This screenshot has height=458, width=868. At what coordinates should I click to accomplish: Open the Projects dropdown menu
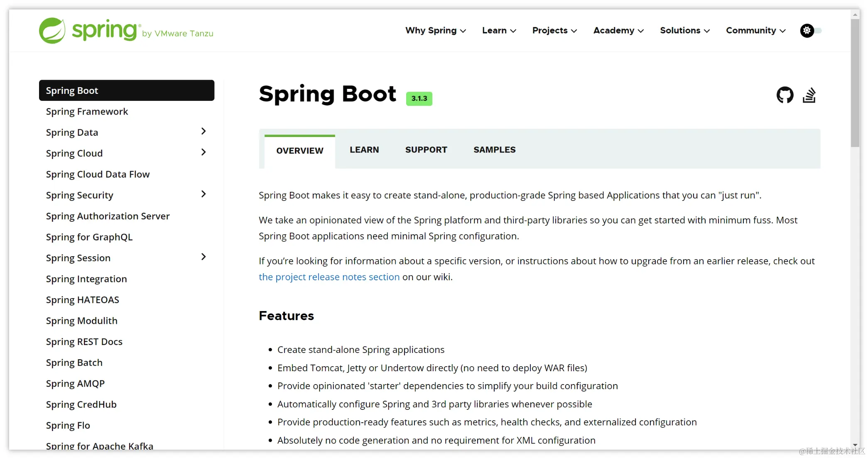coord(554,30)
